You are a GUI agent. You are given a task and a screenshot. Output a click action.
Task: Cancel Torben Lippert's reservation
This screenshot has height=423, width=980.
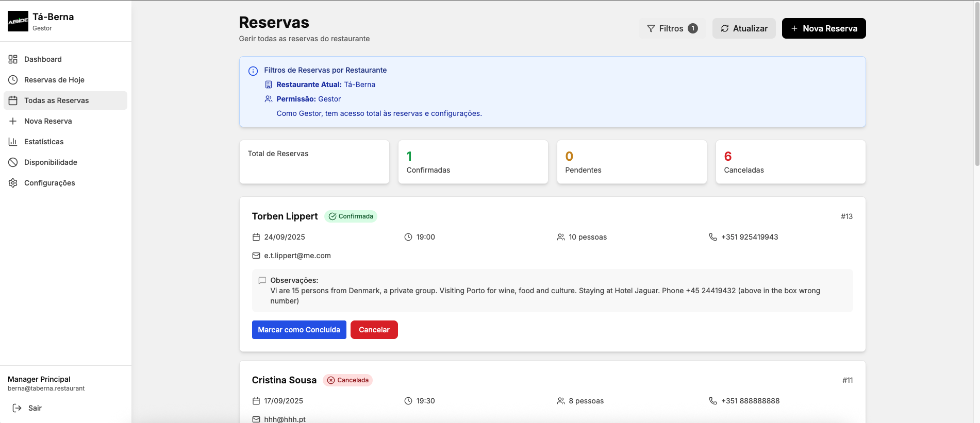(374, 330)
